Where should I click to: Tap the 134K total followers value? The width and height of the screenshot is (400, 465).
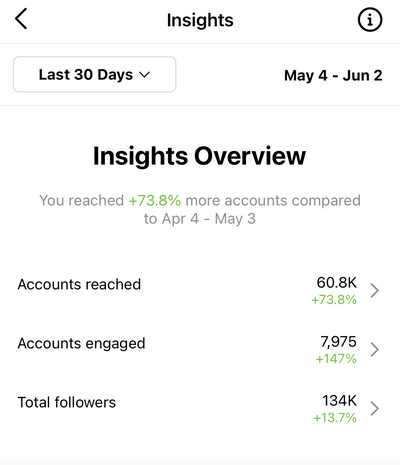point(339,401)
